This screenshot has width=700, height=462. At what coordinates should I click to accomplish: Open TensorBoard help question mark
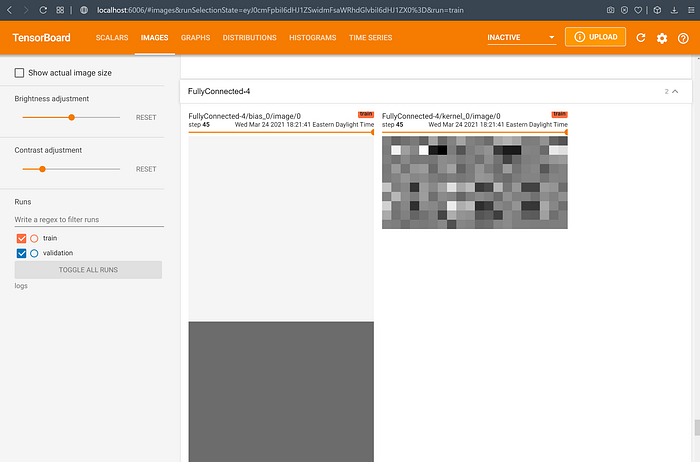point(683,38)
